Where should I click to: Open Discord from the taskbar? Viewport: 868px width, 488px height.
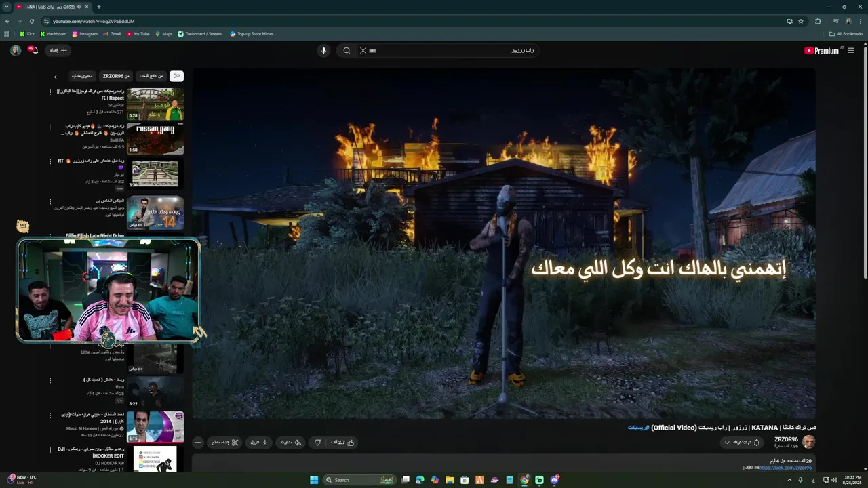pos(555,480)
